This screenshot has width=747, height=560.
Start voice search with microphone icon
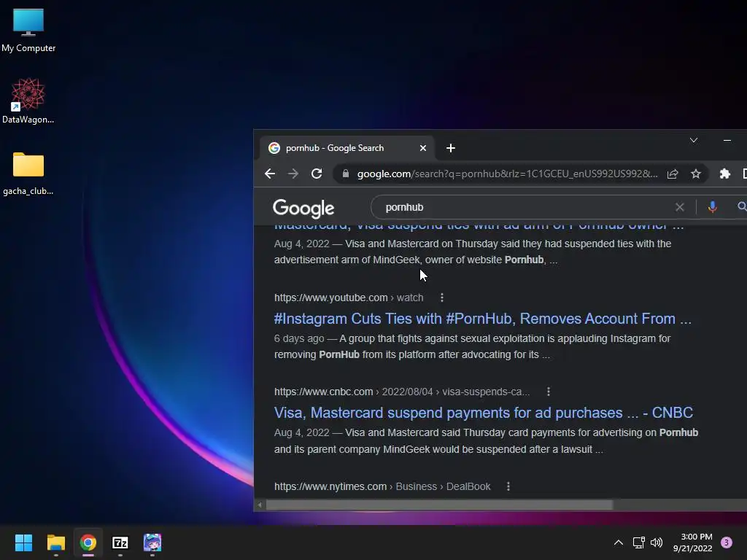(x=712, y=207)
